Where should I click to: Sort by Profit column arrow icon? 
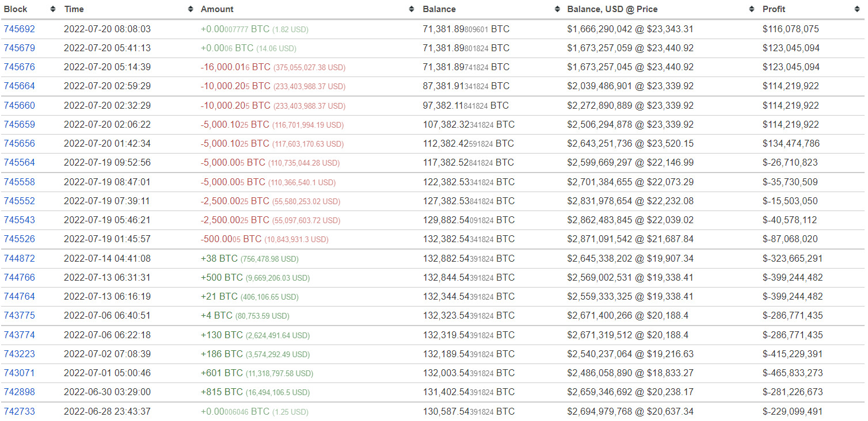pos(856,9)
